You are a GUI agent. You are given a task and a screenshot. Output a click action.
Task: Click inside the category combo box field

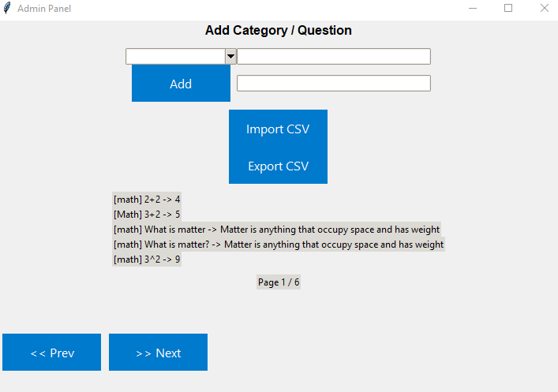point(175,57)
